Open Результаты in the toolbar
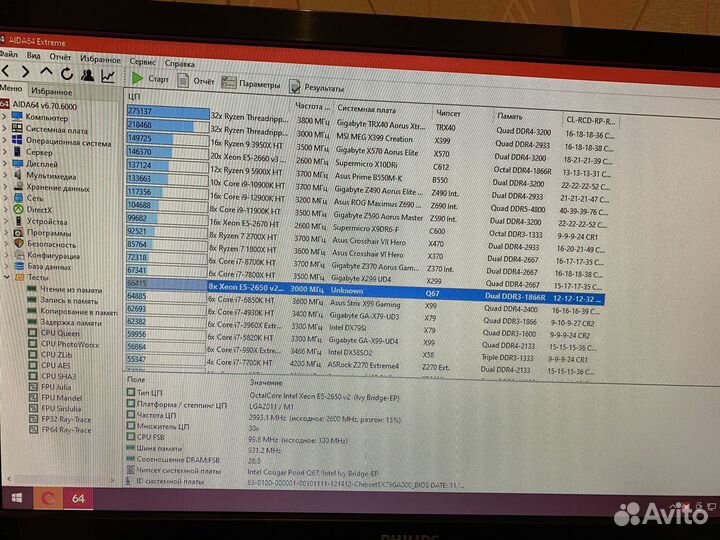This screenshot has width=720, height=540. click(317, 86)
